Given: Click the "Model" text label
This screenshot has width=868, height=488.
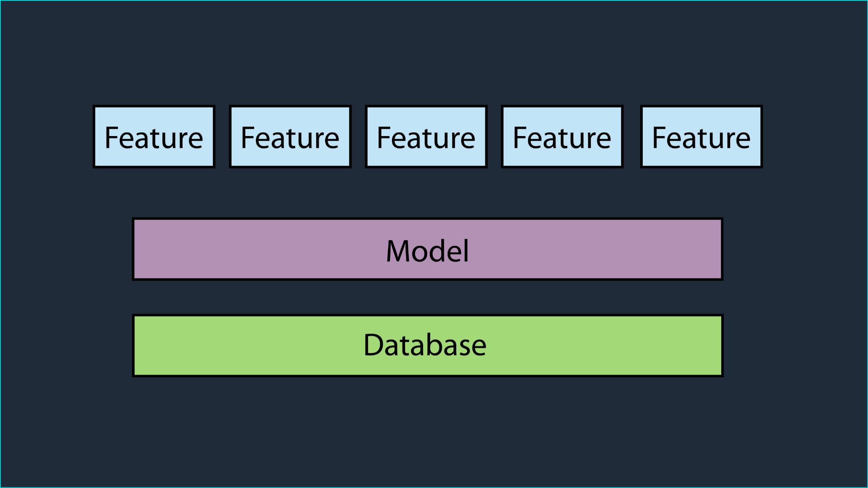Looking at the screenshot, I should tap(428, 251).
